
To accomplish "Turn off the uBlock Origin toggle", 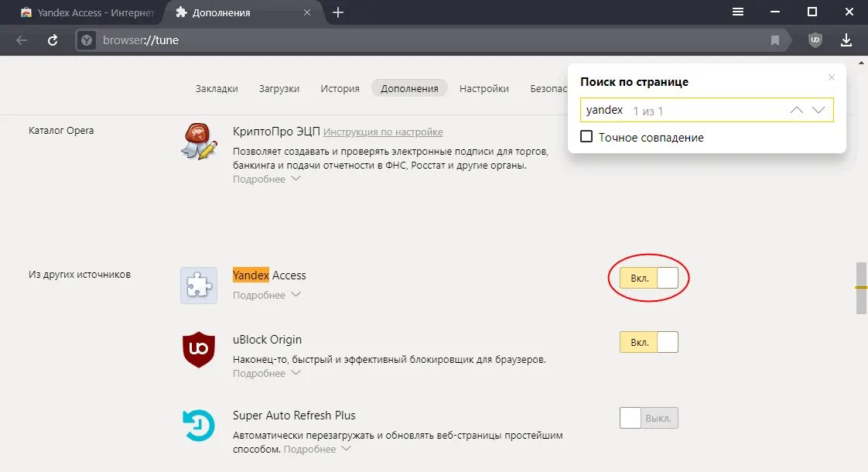I will pyautogui.click(x=649, y=342).
